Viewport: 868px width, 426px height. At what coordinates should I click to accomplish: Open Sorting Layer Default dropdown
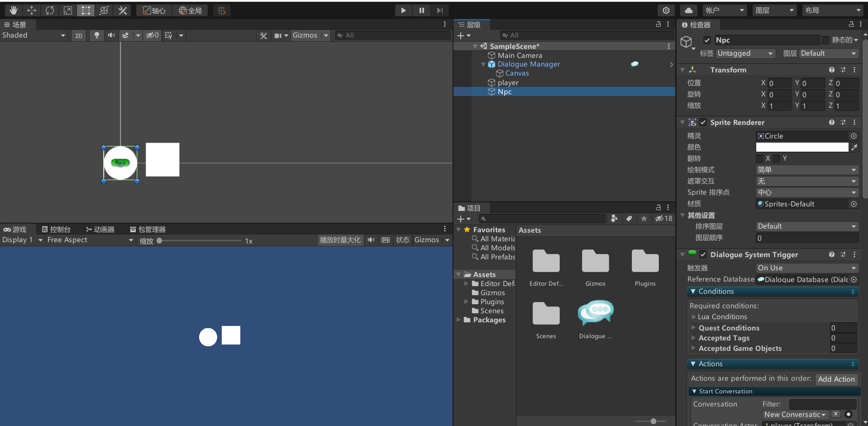pos(807,226)
